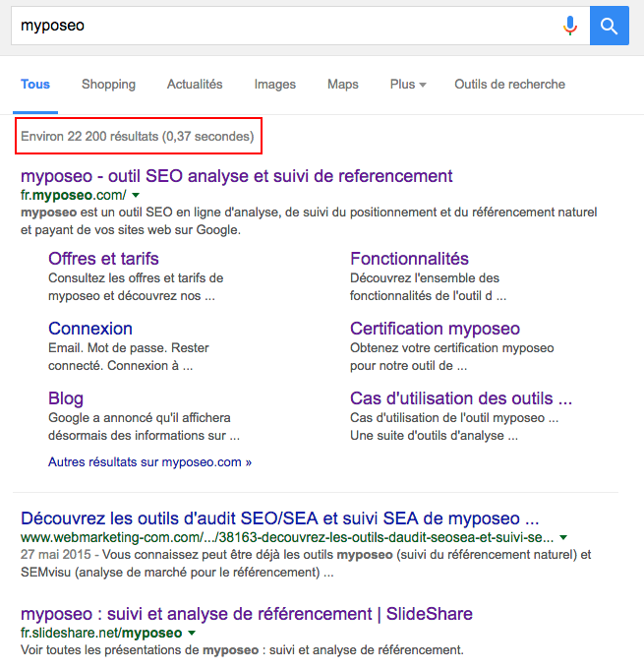Open the Actualités tab
The height and width of the screenshot is (670, 644).
(x=195, y=85)
